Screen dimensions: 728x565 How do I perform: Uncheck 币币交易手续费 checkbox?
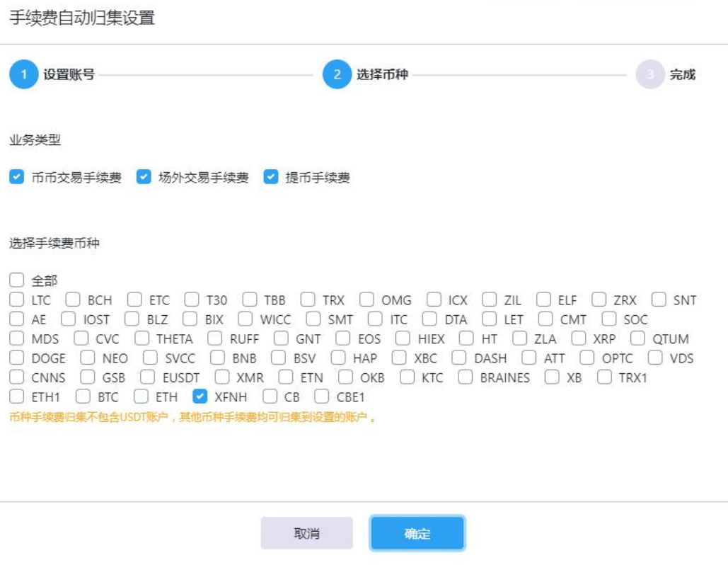[x=17, y=177]
